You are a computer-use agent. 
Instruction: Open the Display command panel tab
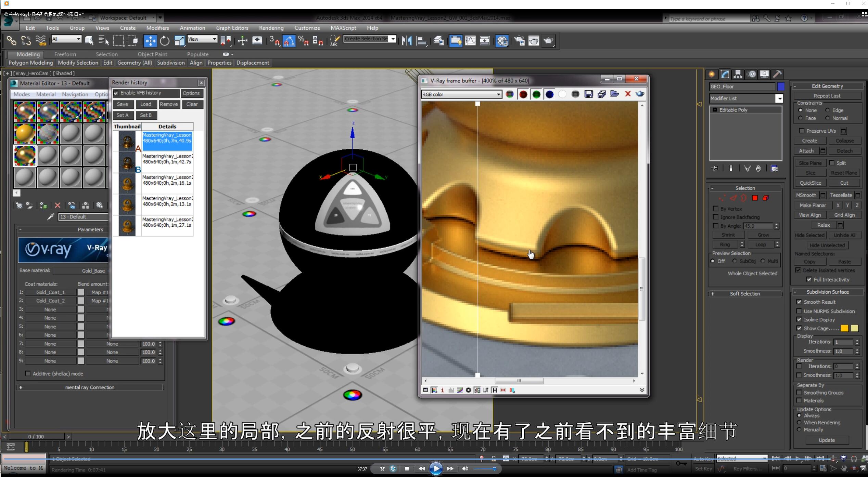[x=764, y=74]
